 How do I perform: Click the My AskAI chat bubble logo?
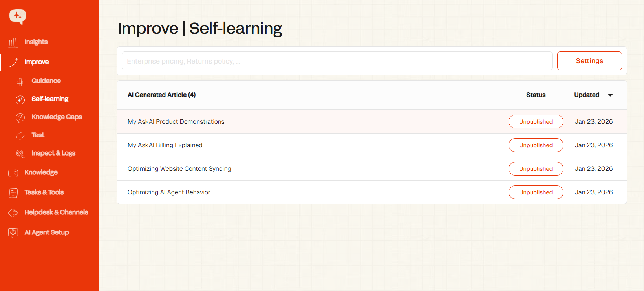point(18,16)
